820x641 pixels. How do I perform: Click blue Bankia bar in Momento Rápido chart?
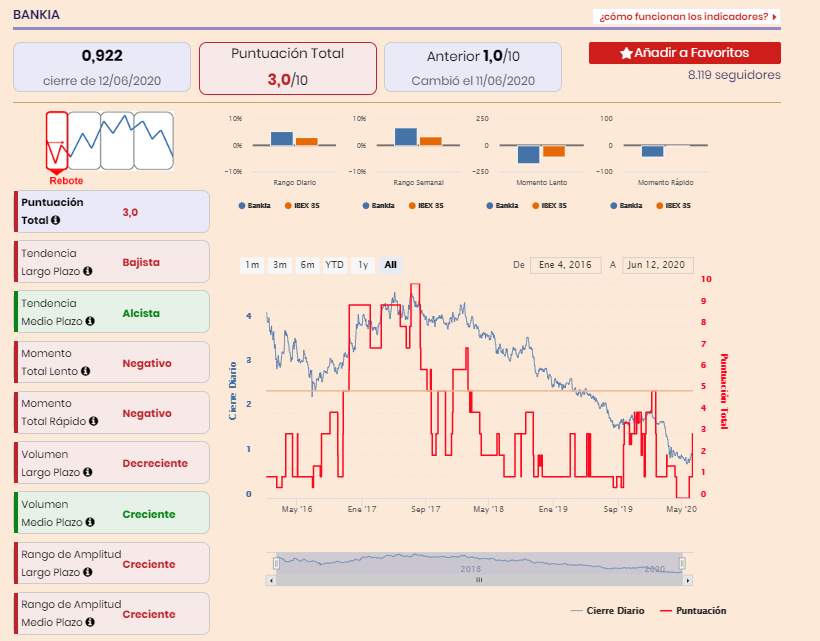pos(653,151)
